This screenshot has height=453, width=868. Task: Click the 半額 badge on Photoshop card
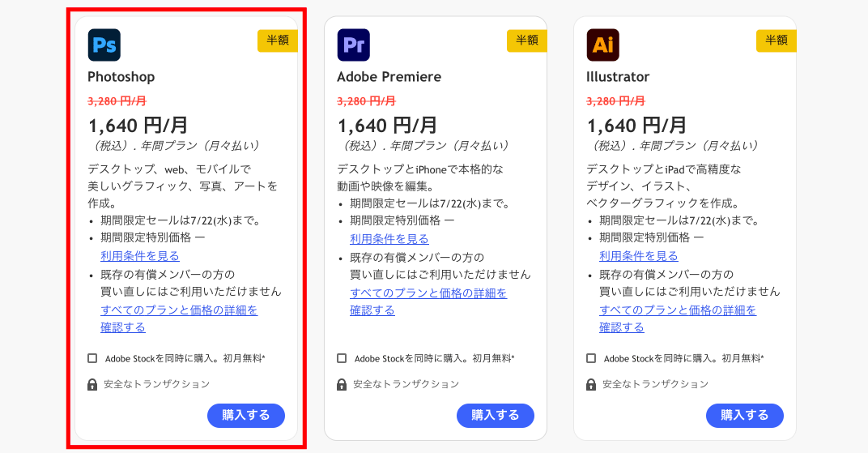tap(278, 41)
